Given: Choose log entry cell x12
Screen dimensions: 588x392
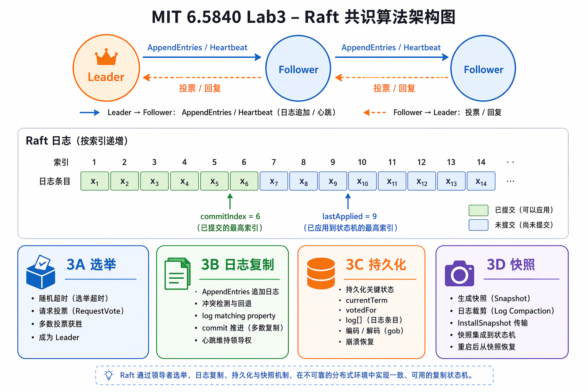Looking at the screenshot, I should click(422, 181).
